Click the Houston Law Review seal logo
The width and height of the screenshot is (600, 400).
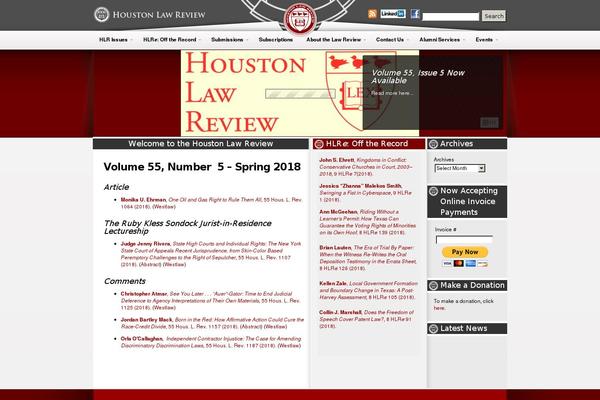(x=101, y=15)
